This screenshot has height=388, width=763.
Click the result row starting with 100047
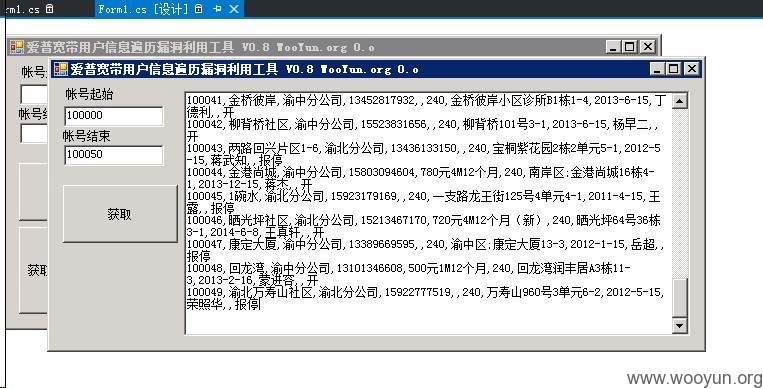click(x=426, y=250)
